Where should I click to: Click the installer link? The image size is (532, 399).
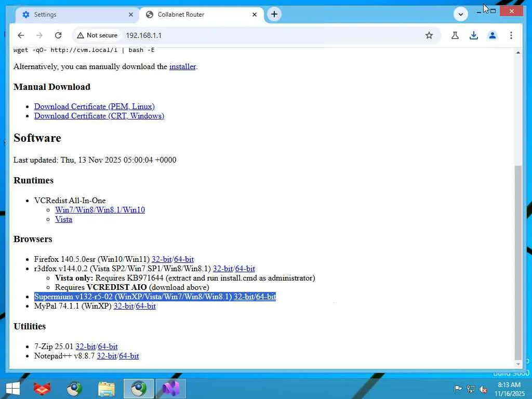point(182,66)
